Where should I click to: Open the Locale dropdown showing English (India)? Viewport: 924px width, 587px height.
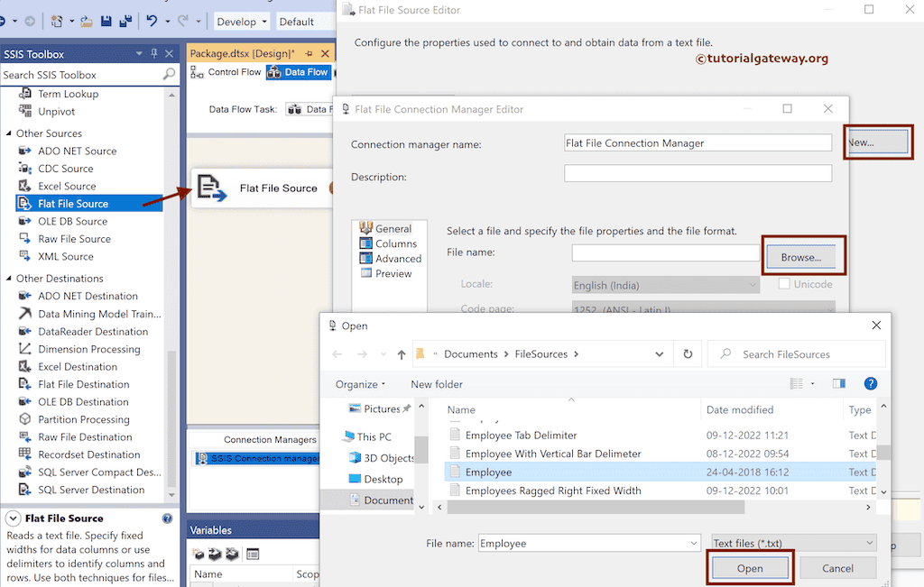[664, 283]
